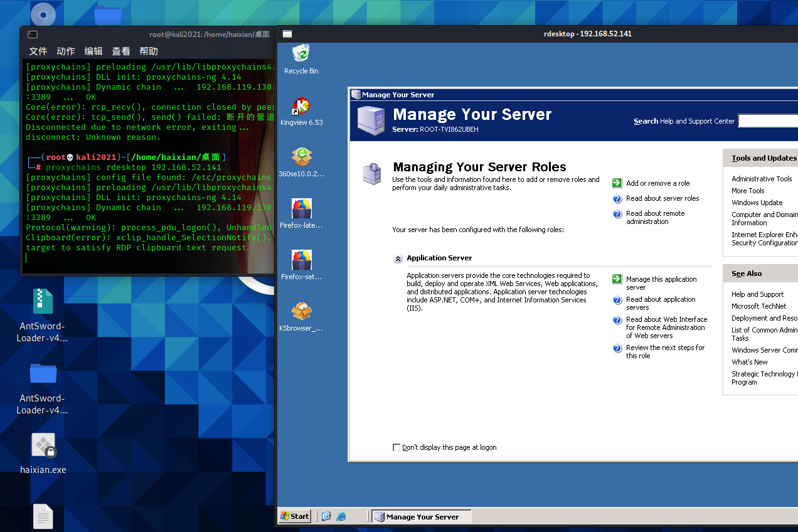The width and height of the screenshot is (798, 532).
Task: Click help icon beside Read about Web Interface
Action: click(617, 320)
